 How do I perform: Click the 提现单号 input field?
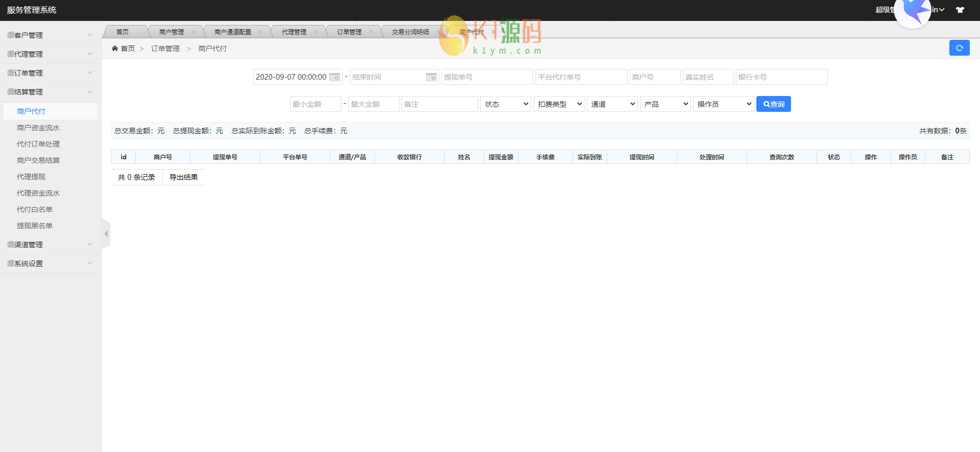pyautogui.click(x=487, y=77)
